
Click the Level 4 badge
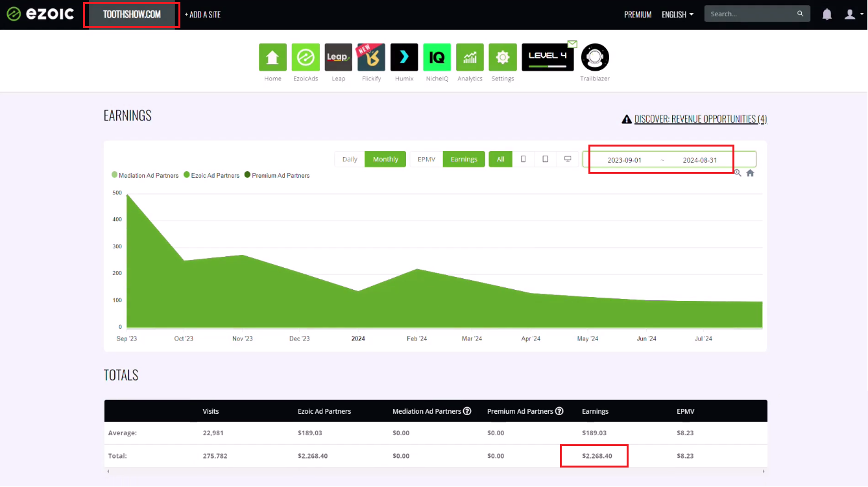point(548,57)
